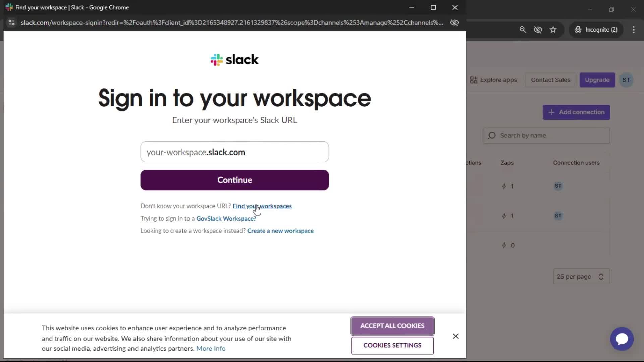The image size is (644, 362).
Task: Open Chrome three-dot menu in background window
Action: click(x=634, y=30)
